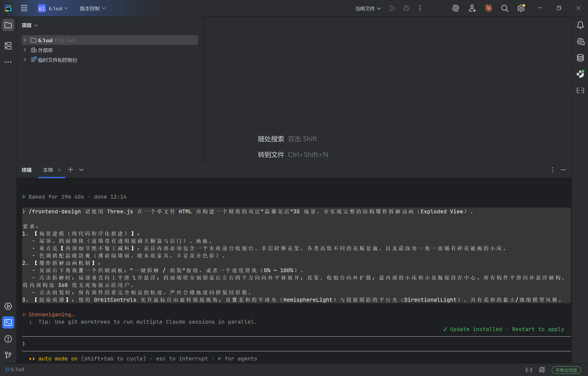Open the main hamburger menu
The image size is (588, 376).
coord(24,8)
